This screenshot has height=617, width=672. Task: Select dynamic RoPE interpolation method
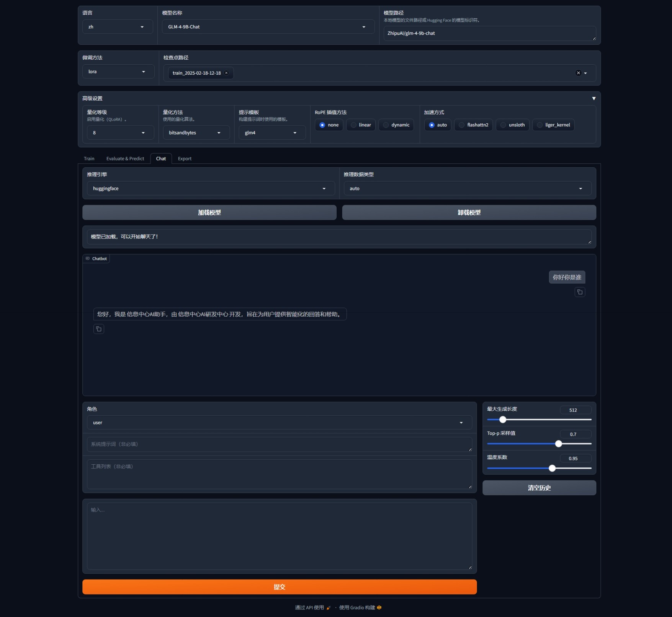pyautogui.click(x=386, y=125)
